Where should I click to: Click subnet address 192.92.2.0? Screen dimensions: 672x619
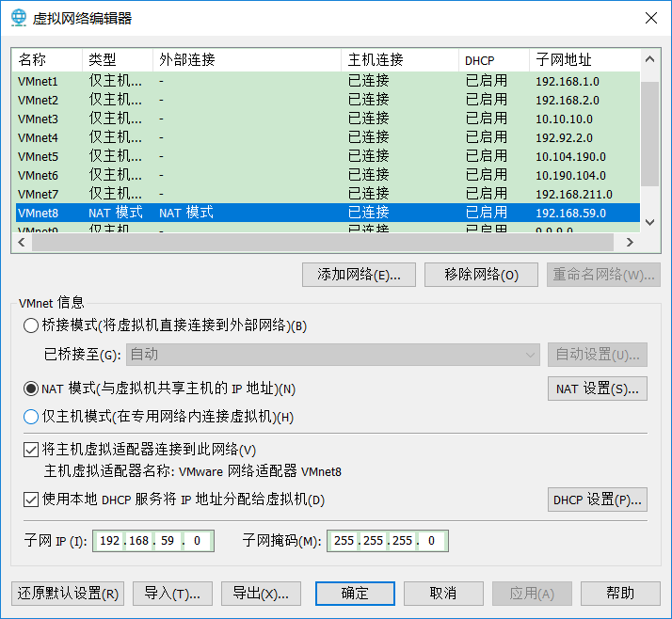pyautogui.click(x=564, y=138)
